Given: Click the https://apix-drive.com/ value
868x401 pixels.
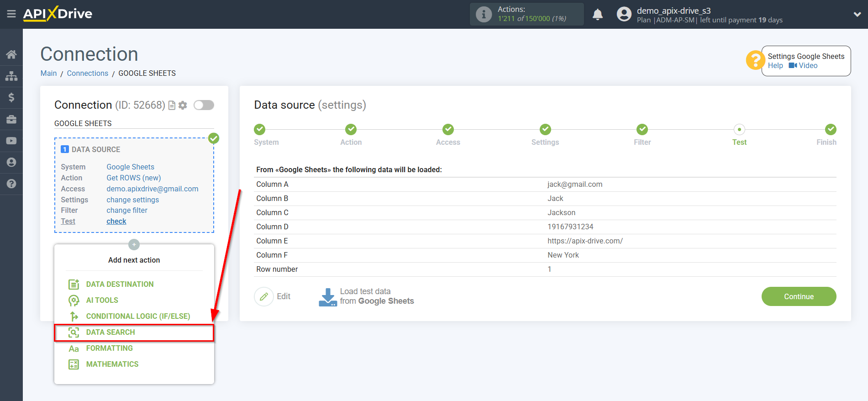Looking at the screenshot, I should (585, 241).
